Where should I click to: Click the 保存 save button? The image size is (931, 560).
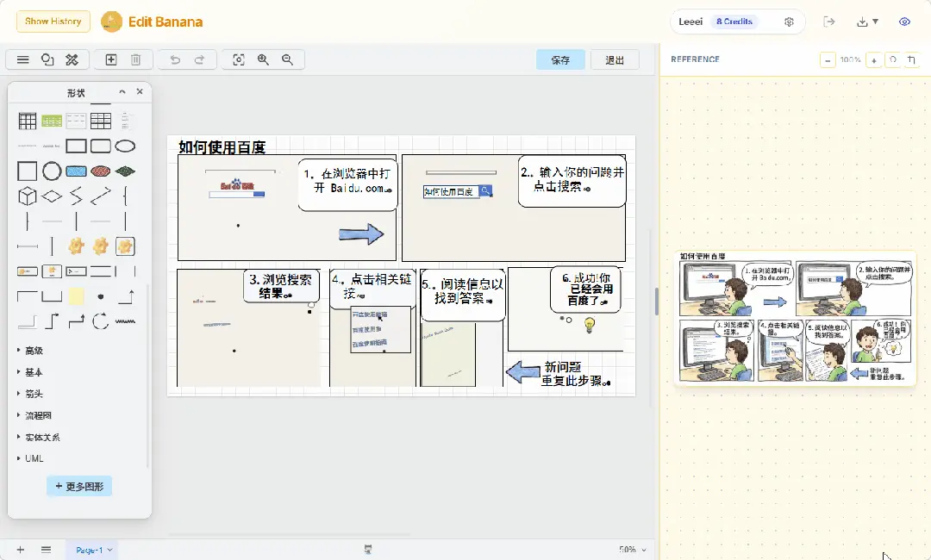560,59
